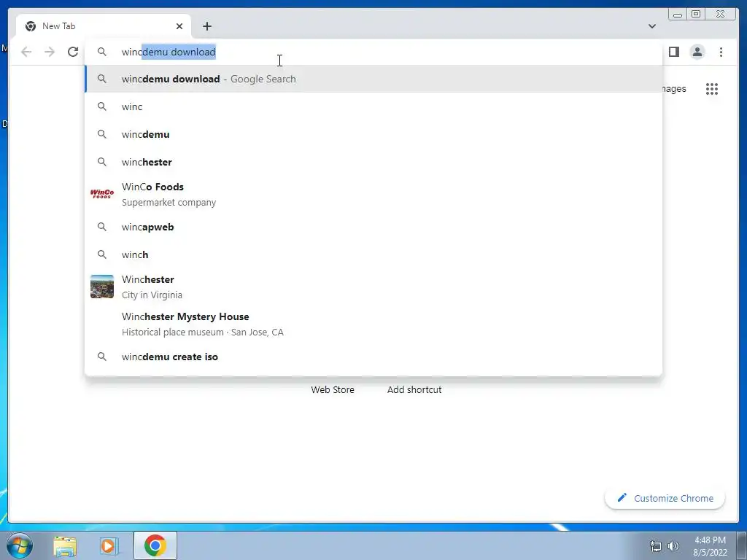Open the volume speaker tray icon
747x560 pixels.
673,546
